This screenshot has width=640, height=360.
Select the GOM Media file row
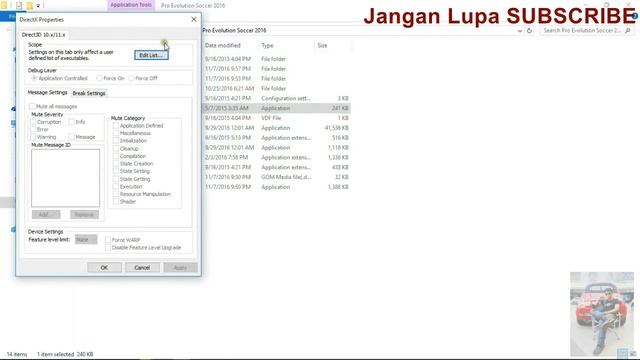coord(276,177)
